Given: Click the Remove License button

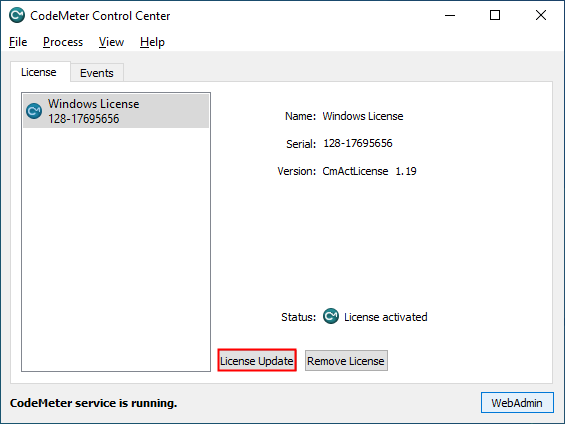Looking at the screenshot, I should (x=346, y=361).
